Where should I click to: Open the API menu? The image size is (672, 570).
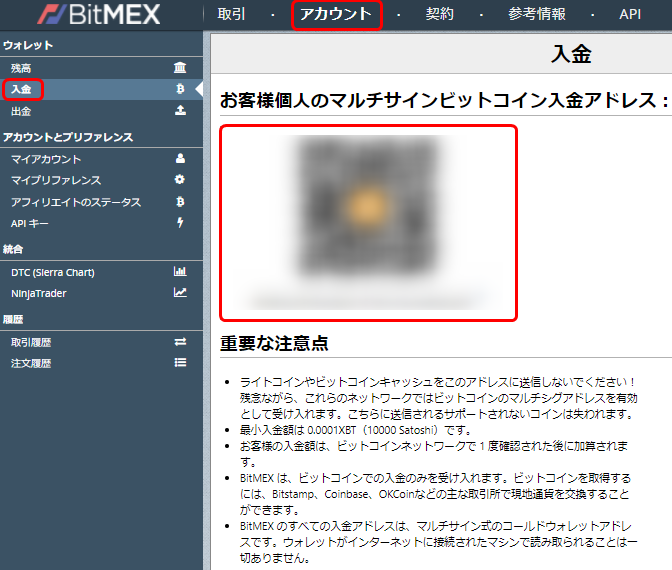630,14
